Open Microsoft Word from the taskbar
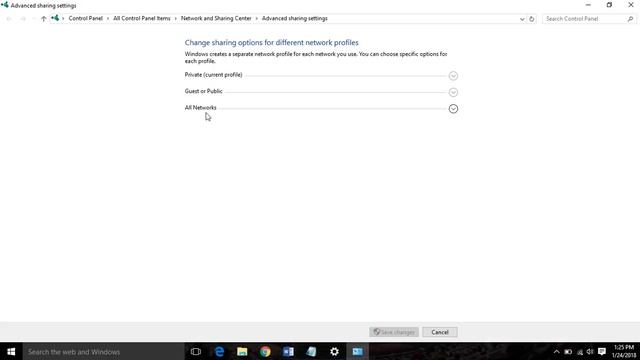Image resolution: width=640 pixels, height=360 pixels. [288, 351]
